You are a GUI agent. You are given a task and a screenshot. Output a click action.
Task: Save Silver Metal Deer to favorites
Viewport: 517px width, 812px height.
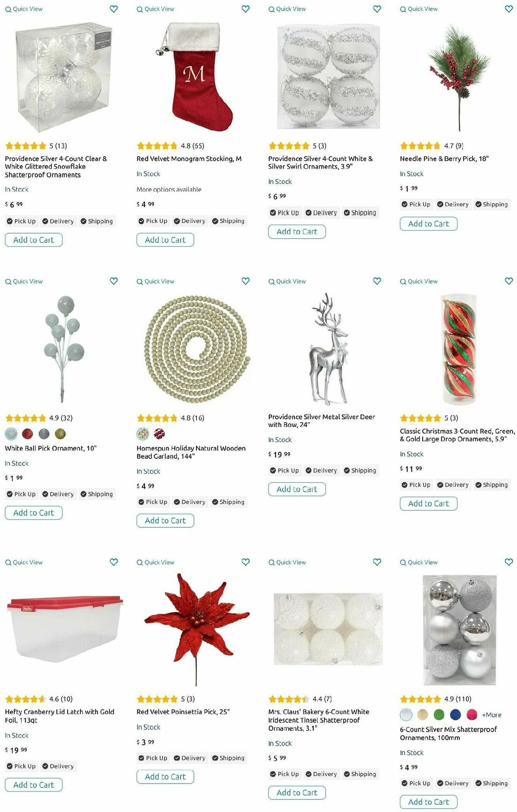click(377, 281)
